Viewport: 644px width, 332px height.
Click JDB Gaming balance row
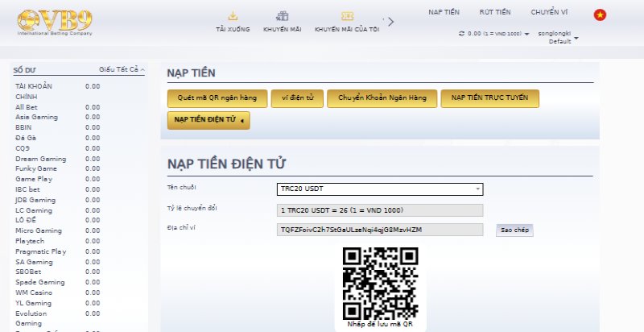click(57, 200)
